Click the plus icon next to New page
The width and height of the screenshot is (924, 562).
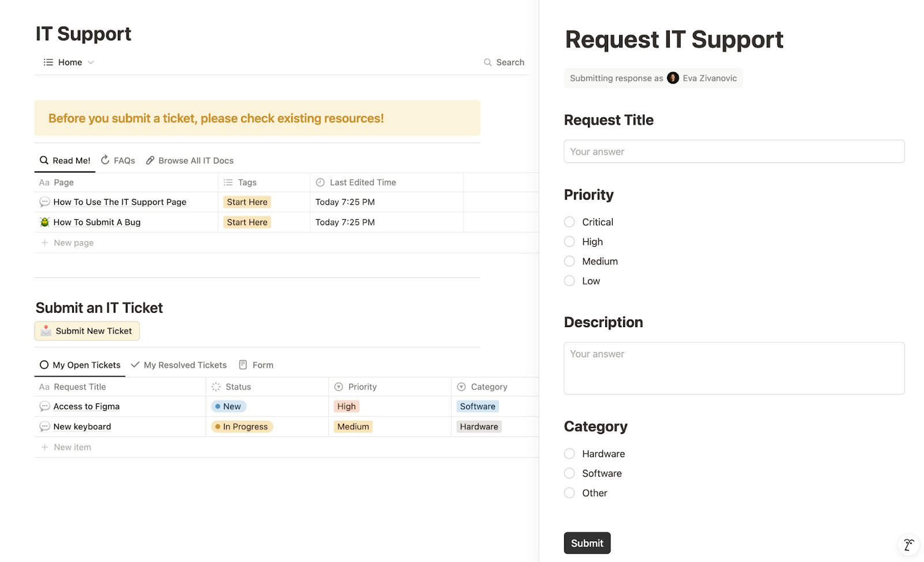(x=44, y=243)
